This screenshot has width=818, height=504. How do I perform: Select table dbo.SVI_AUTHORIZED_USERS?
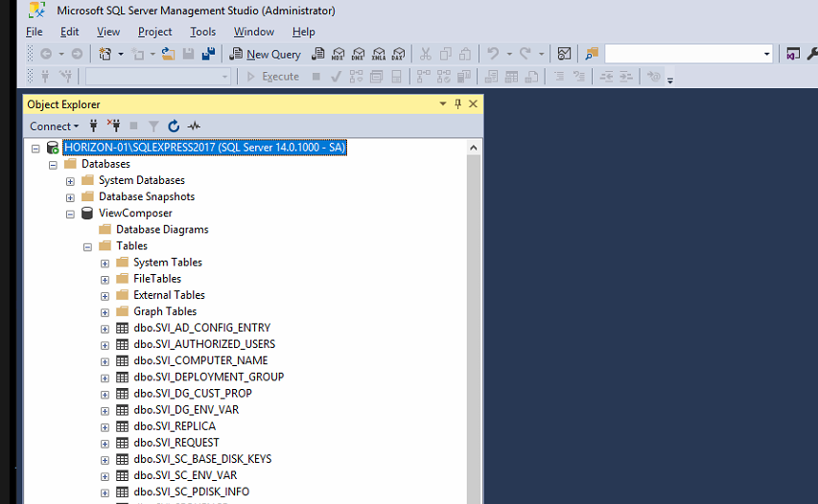click(204, 344)
